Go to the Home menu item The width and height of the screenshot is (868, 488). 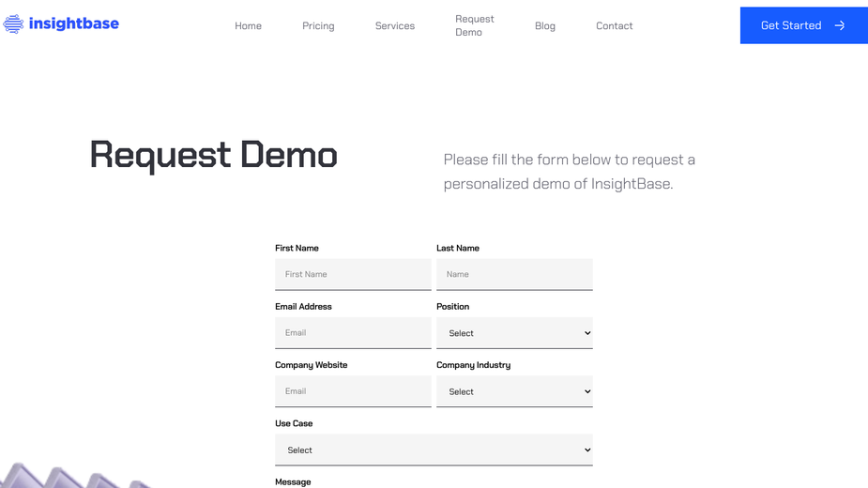[248, 25]
